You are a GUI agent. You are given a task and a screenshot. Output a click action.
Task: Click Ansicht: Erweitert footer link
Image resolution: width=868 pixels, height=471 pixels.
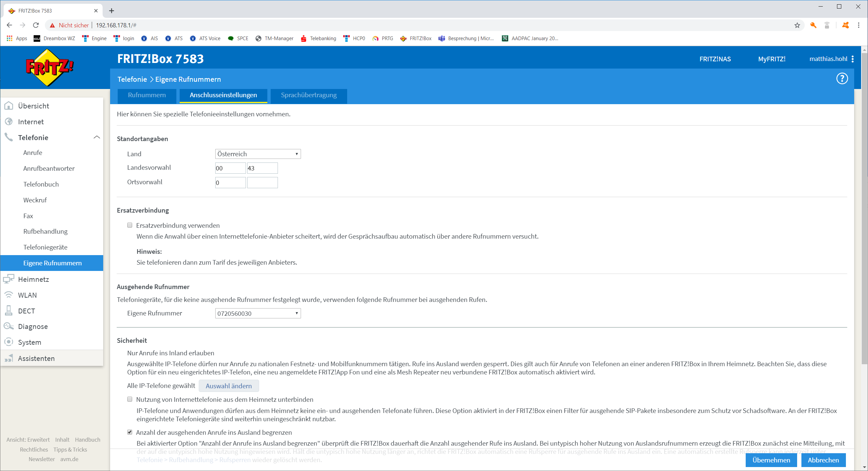tap(28, 440)
